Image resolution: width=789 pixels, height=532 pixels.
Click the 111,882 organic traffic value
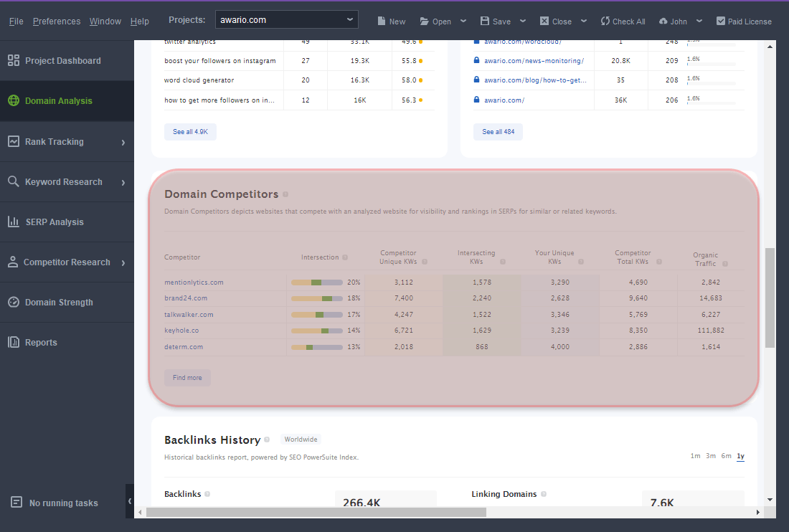pos(711,331)
